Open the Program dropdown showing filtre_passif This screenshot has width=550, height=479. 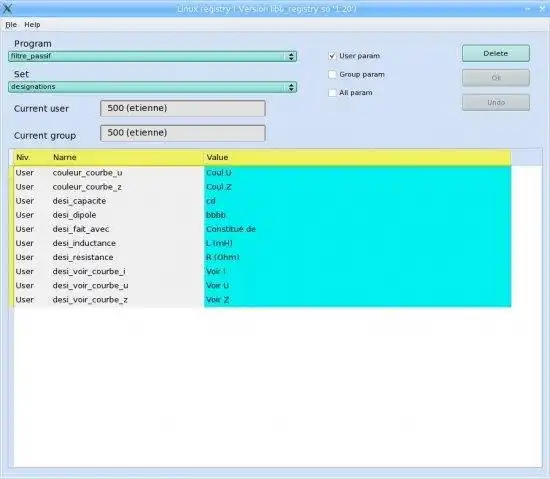coord(153,56)
